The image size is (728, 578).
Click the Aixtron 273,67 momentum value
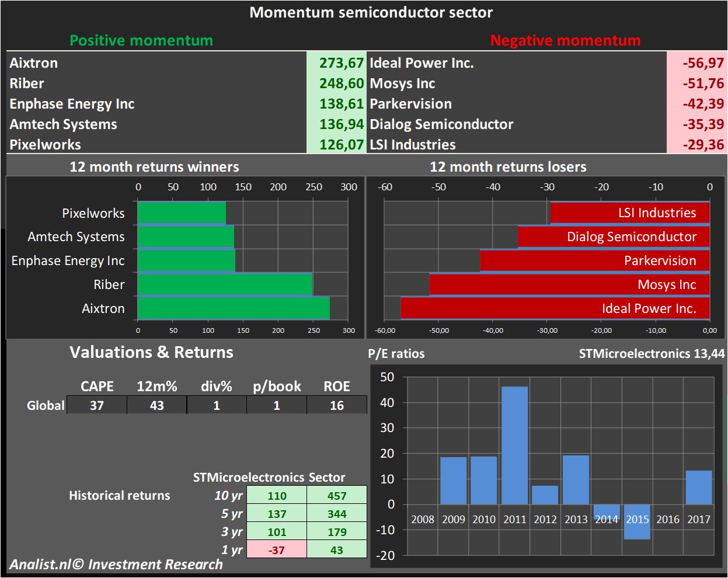click(x=341, y=63)
